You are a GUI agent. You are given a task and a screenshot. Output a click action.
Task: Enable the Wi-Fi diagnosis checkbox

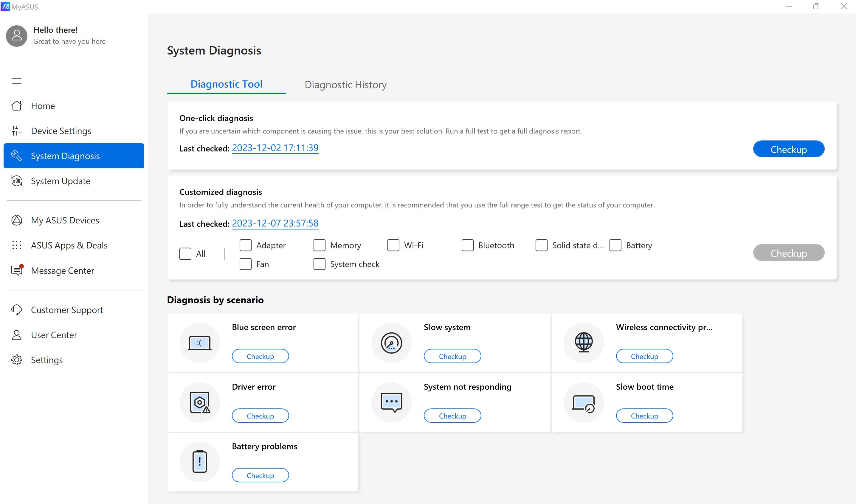[393, 245]
